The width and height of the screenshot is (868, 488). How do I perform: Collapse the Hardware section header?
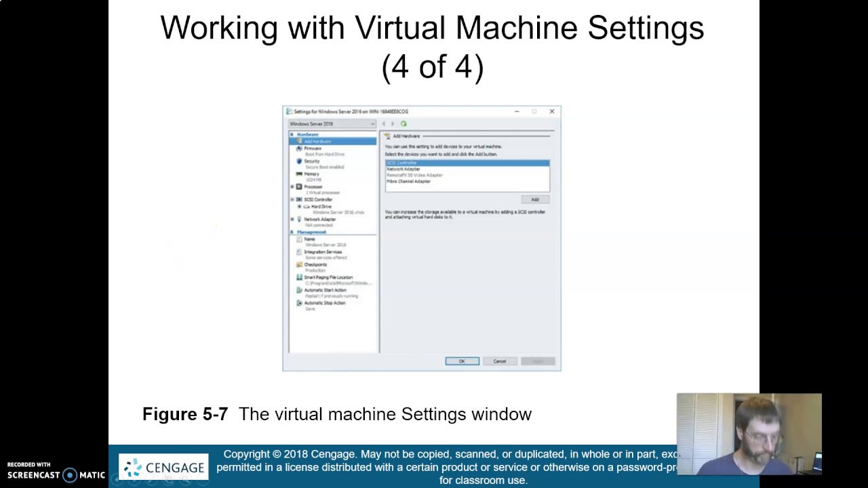[292, 134]
